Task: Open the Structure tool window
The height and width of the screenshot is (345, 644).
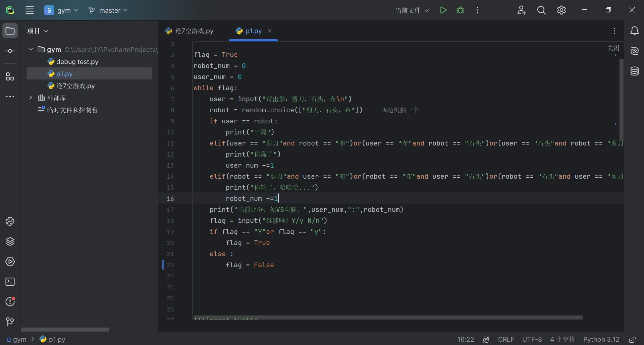Action: tap(10, 77)
